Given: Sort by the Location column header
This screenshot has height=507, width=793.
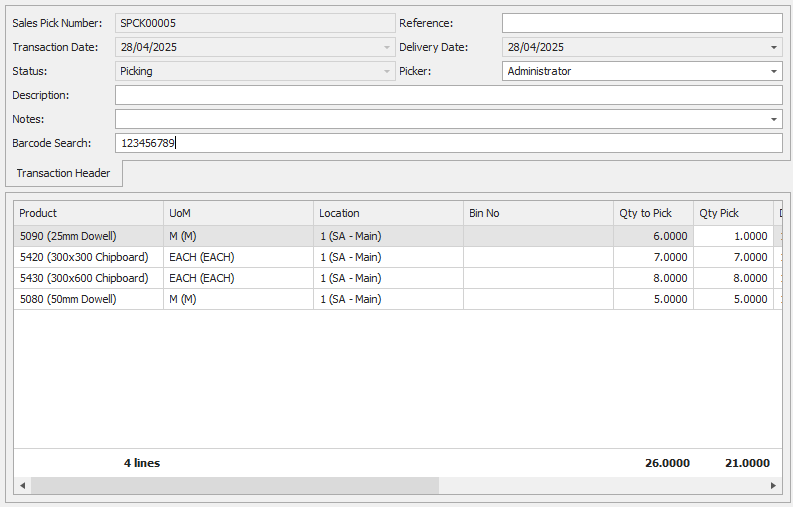Looking at the screenshot, I should coord(388,213).
